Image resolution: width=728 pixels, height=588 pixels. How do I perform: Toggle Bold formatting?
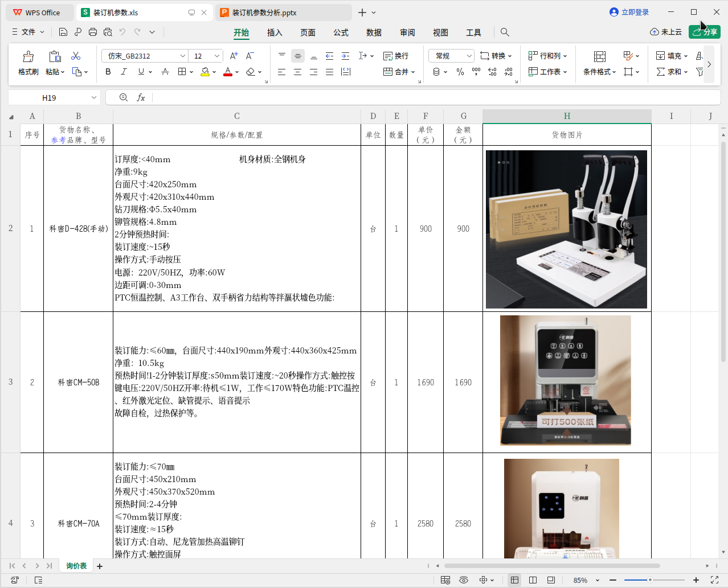(x=108, y=72)
